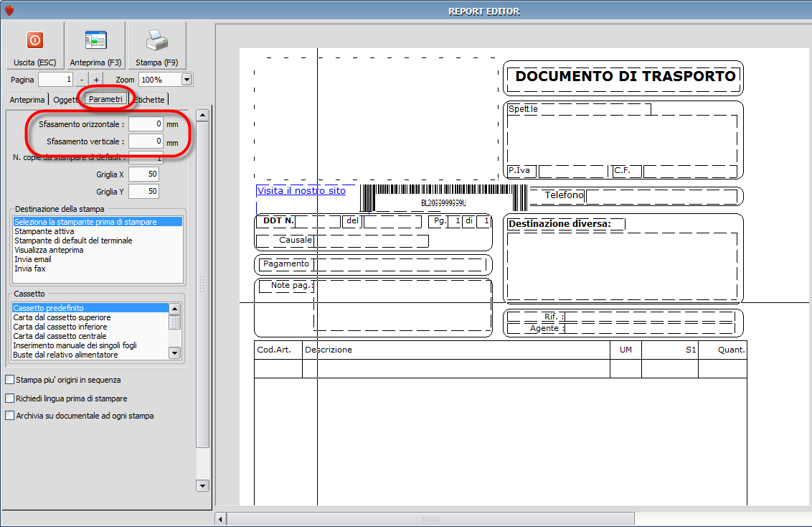
Task: Click the Griglia X field
Action: [x=143, y=174]
